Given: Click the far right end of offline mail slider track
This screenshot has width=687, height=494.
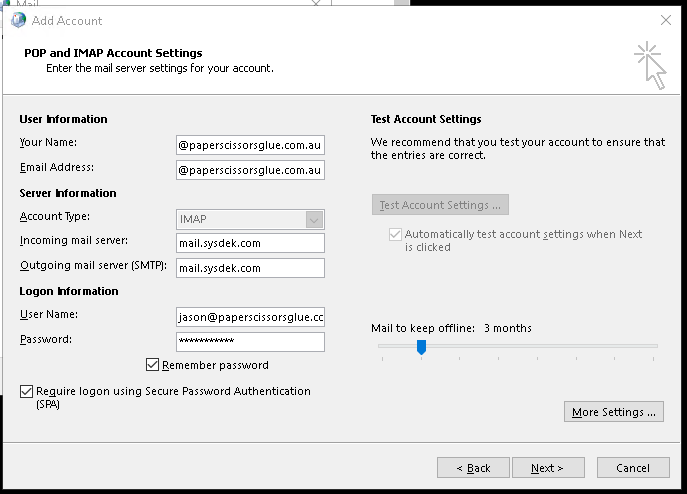Looking at the screenshot, I should (x=656, y=346).
